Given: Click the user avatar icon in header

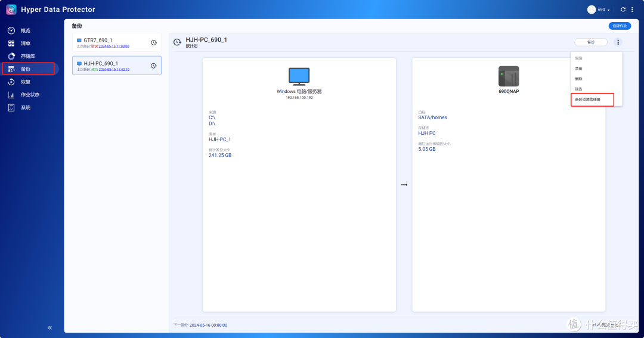Looking at the screenshot, I should coord(592,10).
